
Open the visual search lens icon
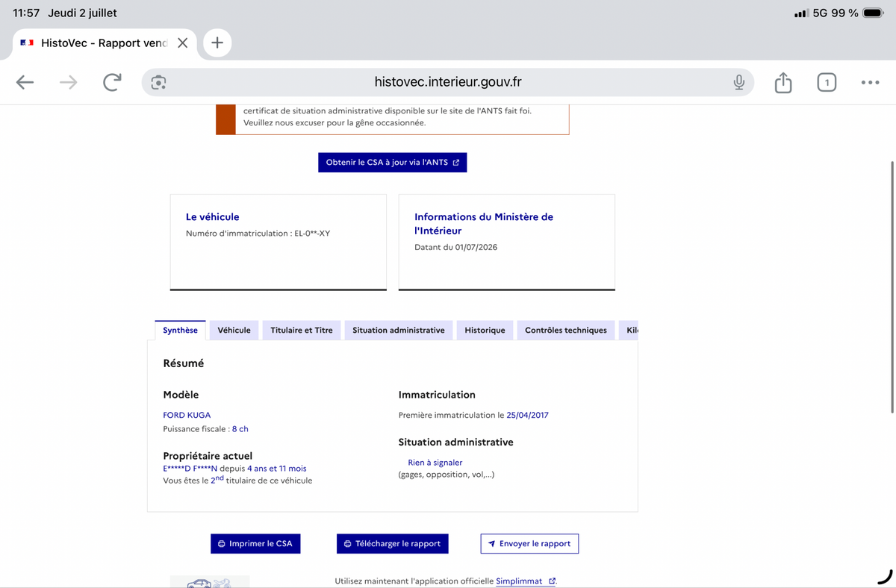pos(158,82)
